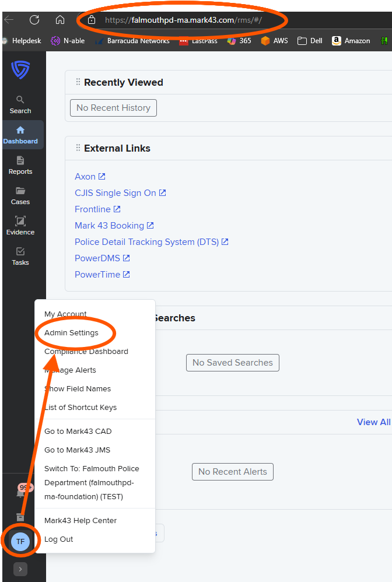Viewport: 392px width, 582px height.
Task: Click the View All link
Action: [373, 422]
